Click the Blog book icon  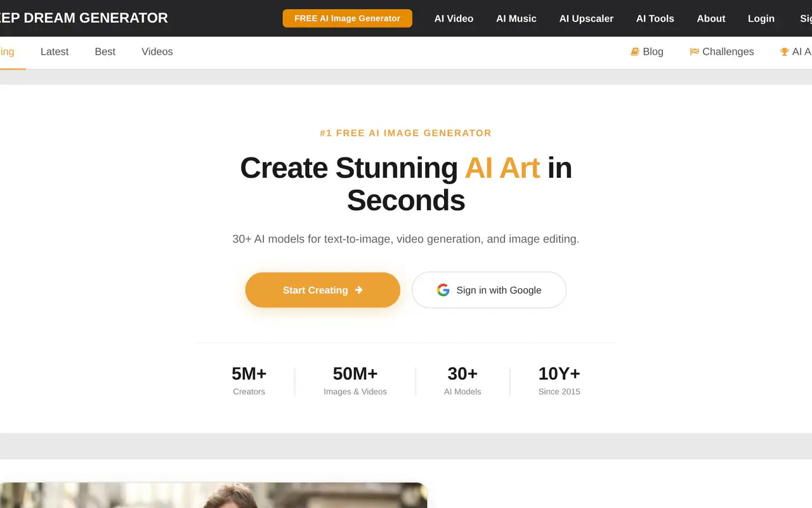(x=634, y=52)
